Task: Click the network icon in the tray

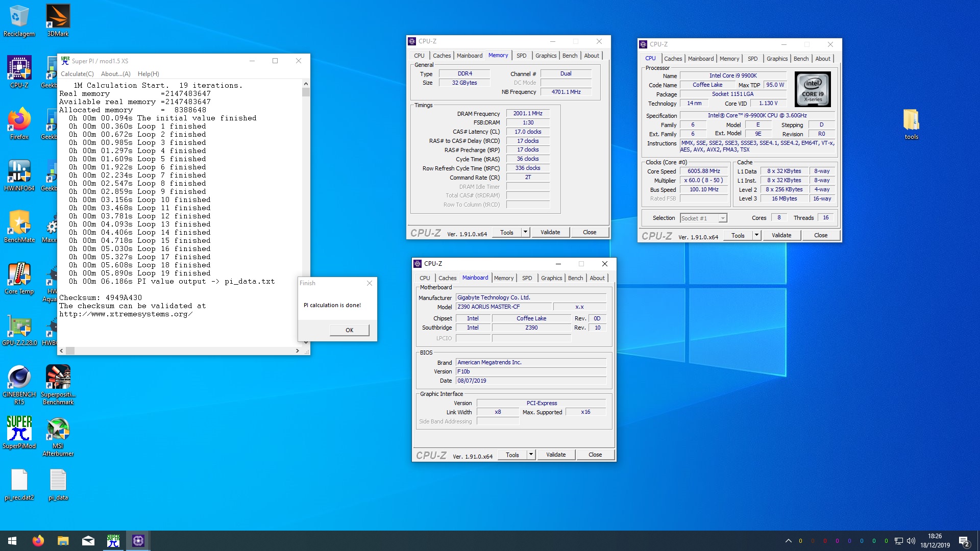Action: [899, 541]
